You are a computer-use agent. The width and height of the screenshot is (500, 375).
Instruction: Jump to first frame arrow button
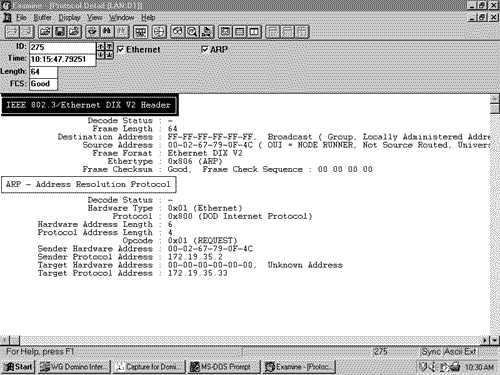click(x=109, y=47)
